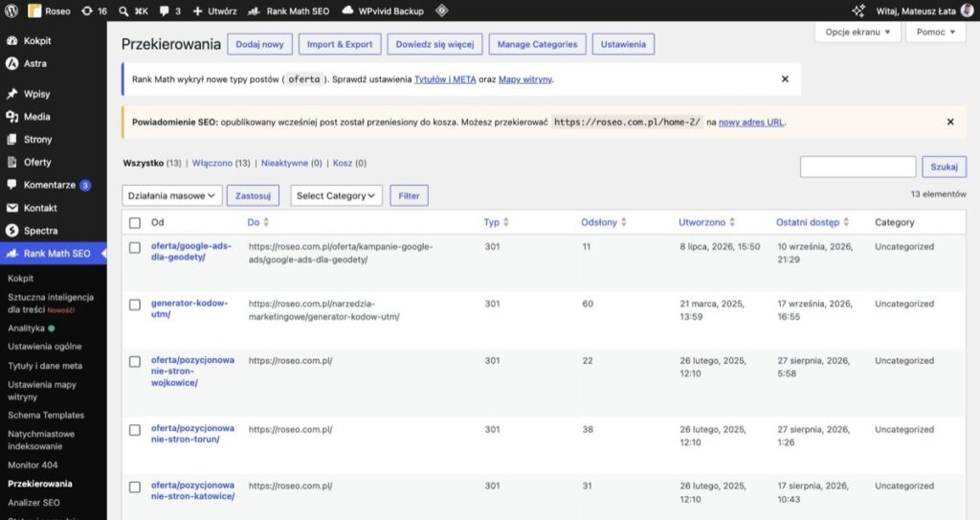
Task: Check the pozycjonowanie-stron-torun row checkbox
Action: tap(135, 431)
